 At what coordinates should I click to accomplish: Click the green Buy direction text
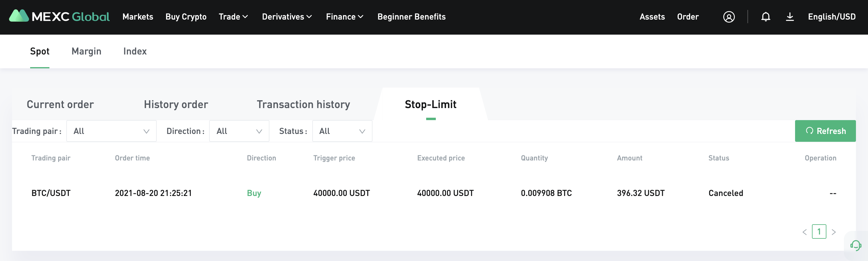(x=254, y=193)
